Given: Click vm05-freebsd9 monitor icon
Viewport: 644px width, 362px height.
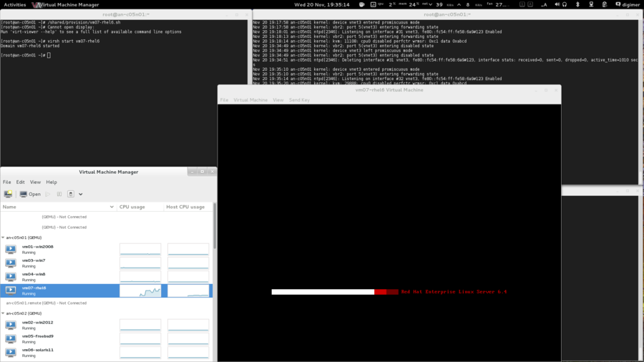Looking at the screenshot, I should pos(11,338).
